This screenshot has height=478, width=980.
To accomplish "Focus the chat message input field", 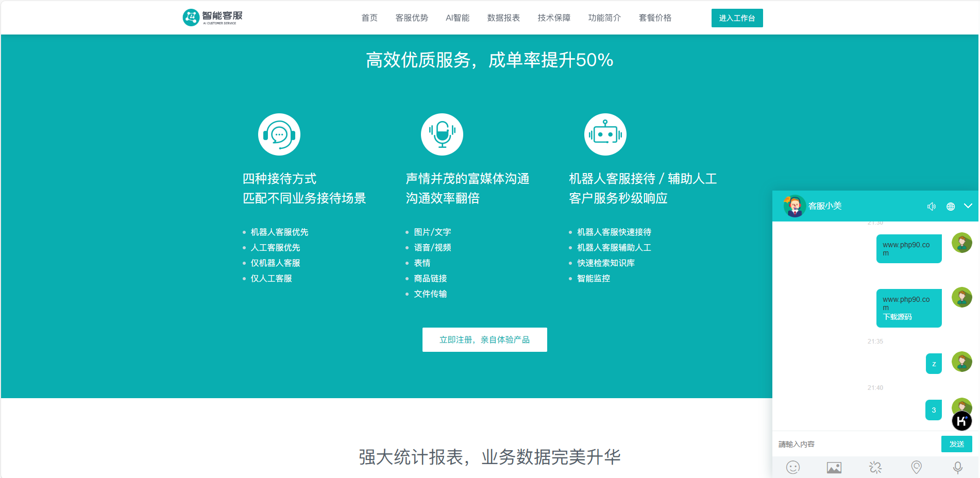I will (855, 444).
